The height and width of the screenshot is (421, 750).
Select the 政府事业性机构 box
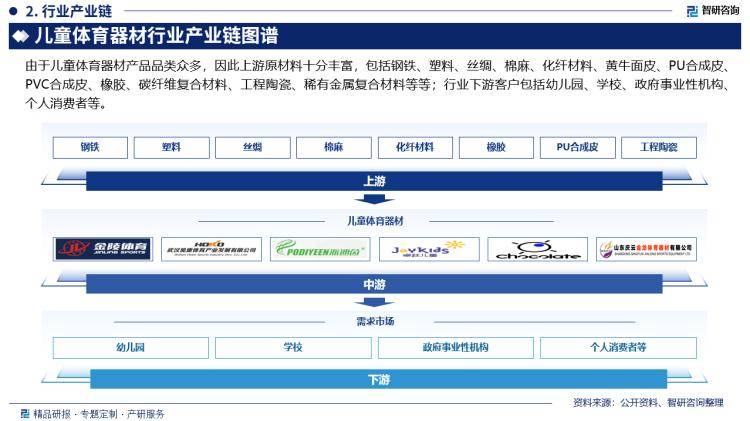[x=455, y=347]
